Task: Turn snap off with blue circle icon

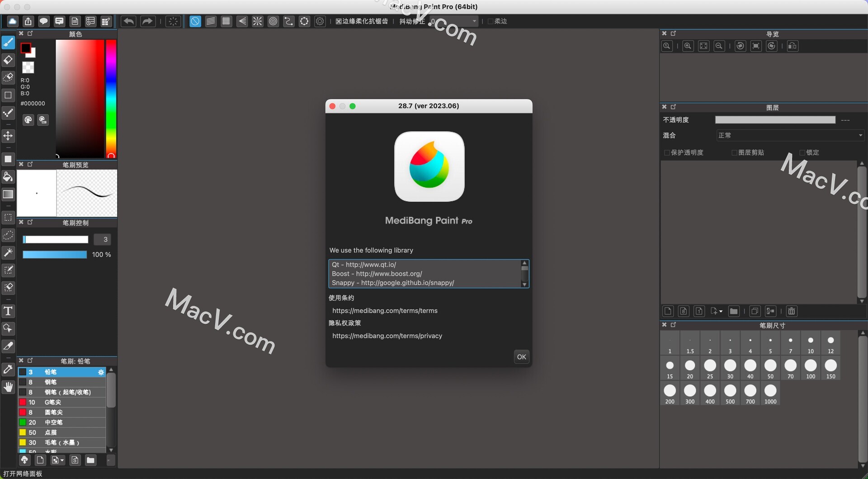Action: 195,21
